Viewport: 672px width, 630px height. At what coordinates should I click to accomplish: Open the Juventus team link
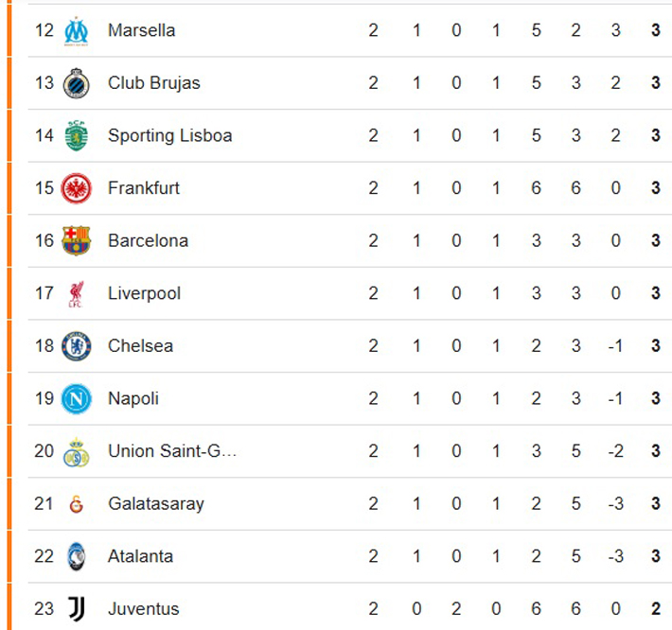[143, 609]
